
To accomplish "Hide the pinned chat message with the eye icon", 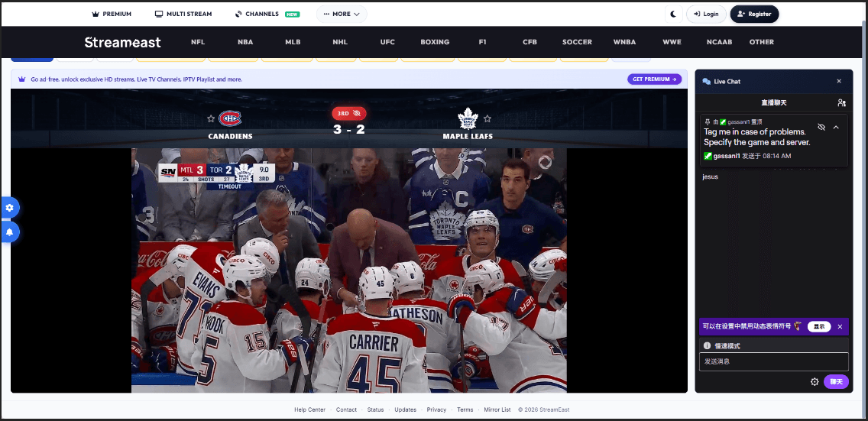I will pos(821,128).
